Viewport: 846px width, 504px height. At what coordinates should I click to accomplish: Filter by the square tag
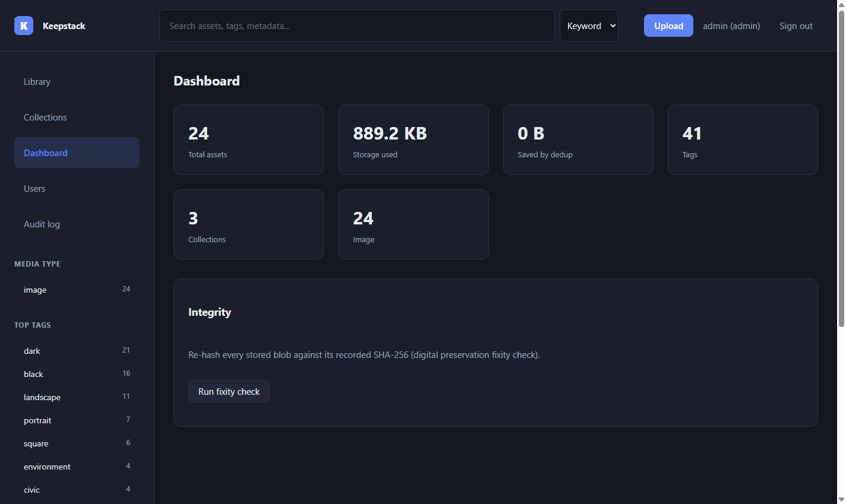click(x=77, y=443)
